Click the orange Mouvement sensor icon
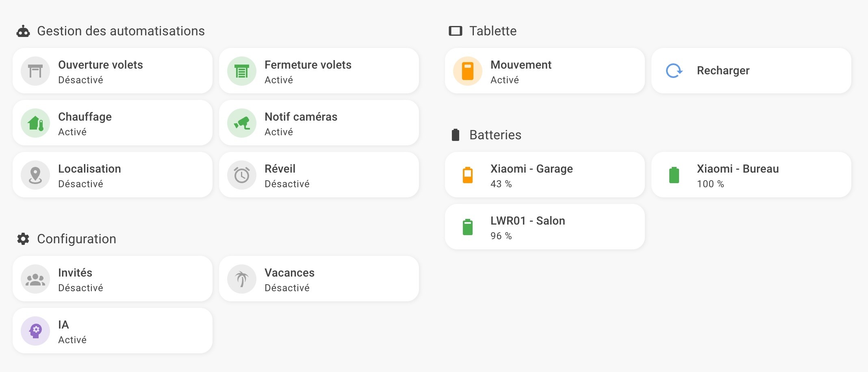The height and width of the screenshot is (372, 868). click(x=468, y=71)
